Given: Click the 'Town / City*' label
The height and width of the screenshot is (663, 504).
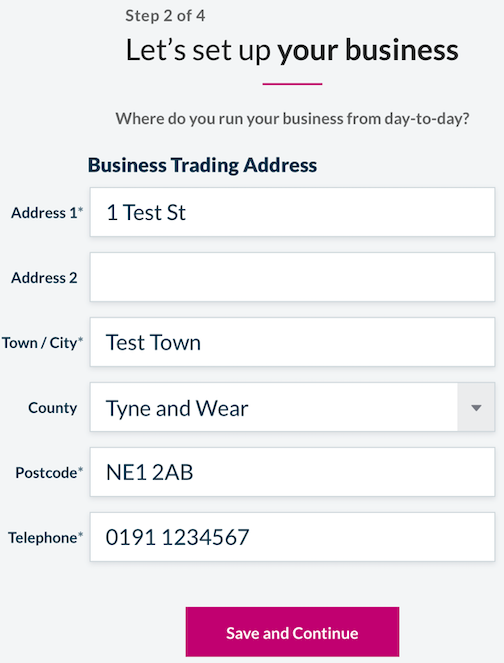Looking at the screenshot, I should point(42,342).
